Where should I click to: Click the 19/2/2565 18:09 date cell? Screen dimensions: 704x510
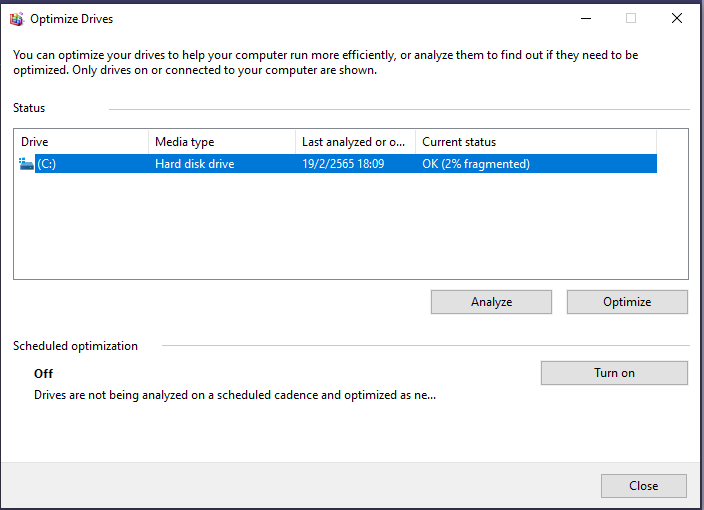coord(343,164)
